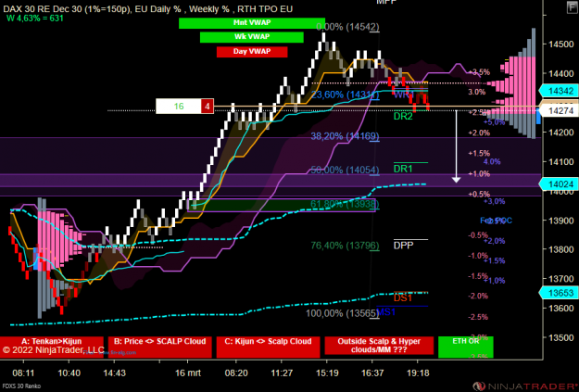Viewport: 579px width, 392px height.
Task: Click the F fixed-scale icon on price axis
Action: click(572, 7)
